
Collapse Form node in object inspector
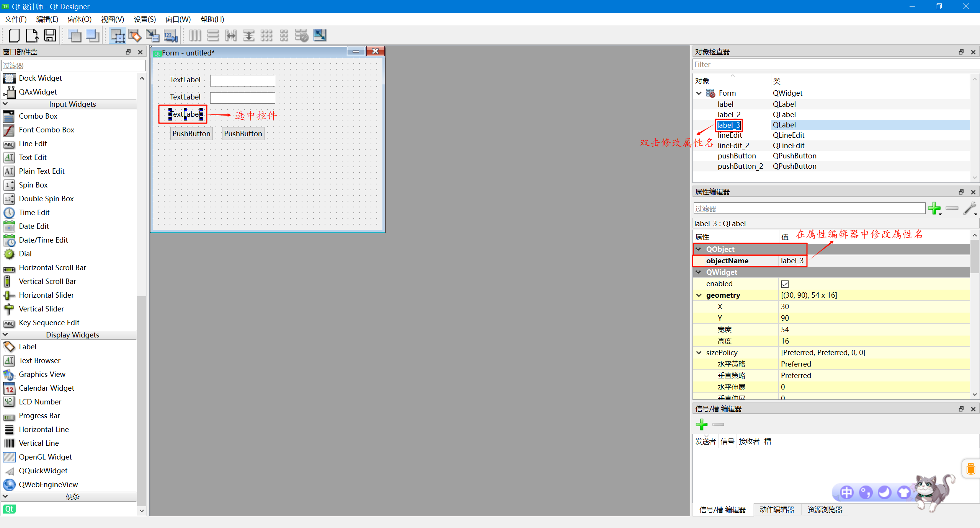(699, 93)
